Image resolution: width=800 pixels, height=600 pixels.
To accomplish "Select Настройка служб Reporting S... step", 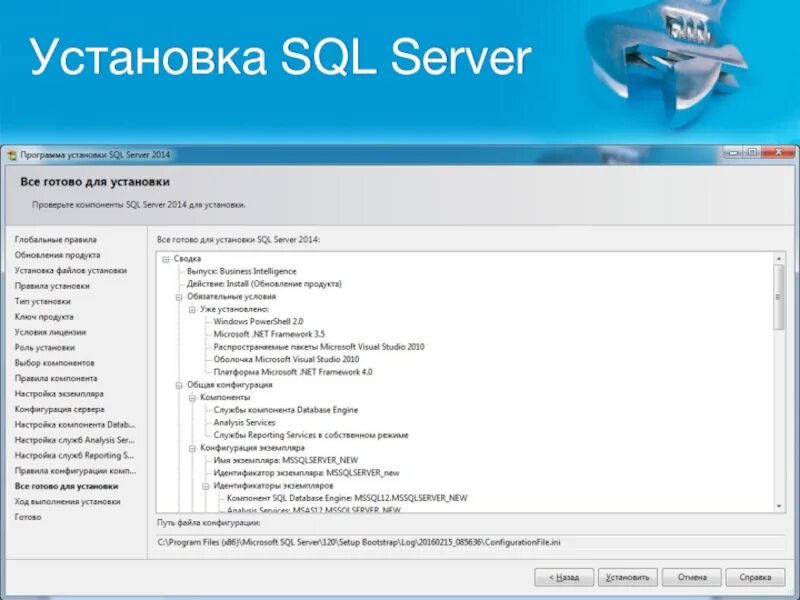I will (x=74, y=455).
